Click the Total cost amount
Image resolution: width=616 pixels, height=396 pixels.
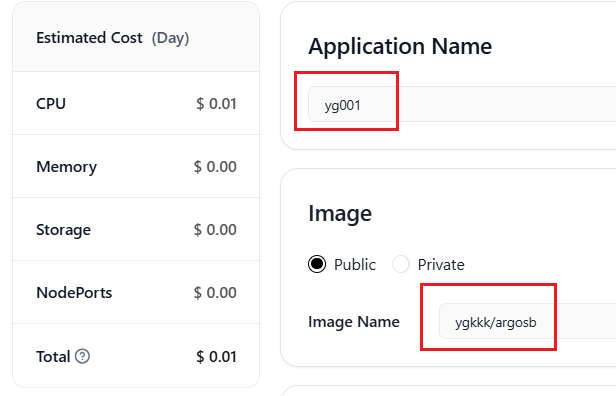(x=216, y=357)
